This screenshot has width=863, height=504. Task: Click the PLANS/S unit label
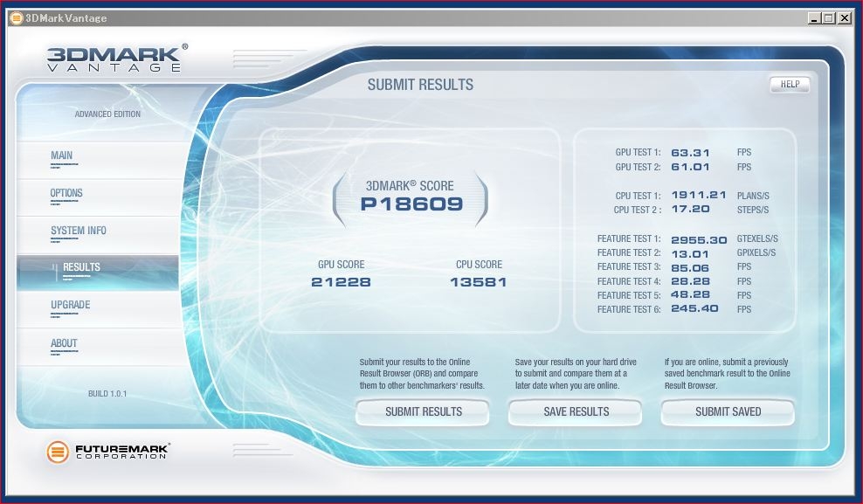753,196
